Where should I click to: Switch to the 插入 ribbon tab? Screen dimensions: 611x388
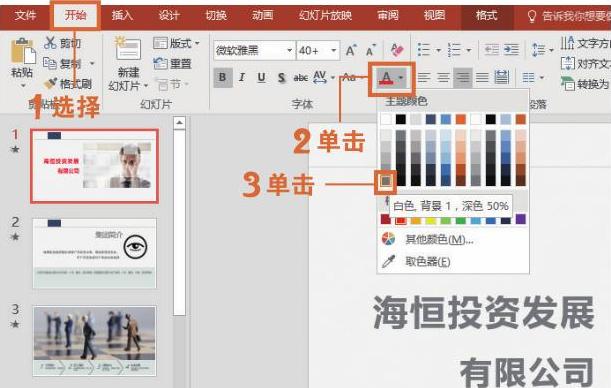click(x=122, y=16)
